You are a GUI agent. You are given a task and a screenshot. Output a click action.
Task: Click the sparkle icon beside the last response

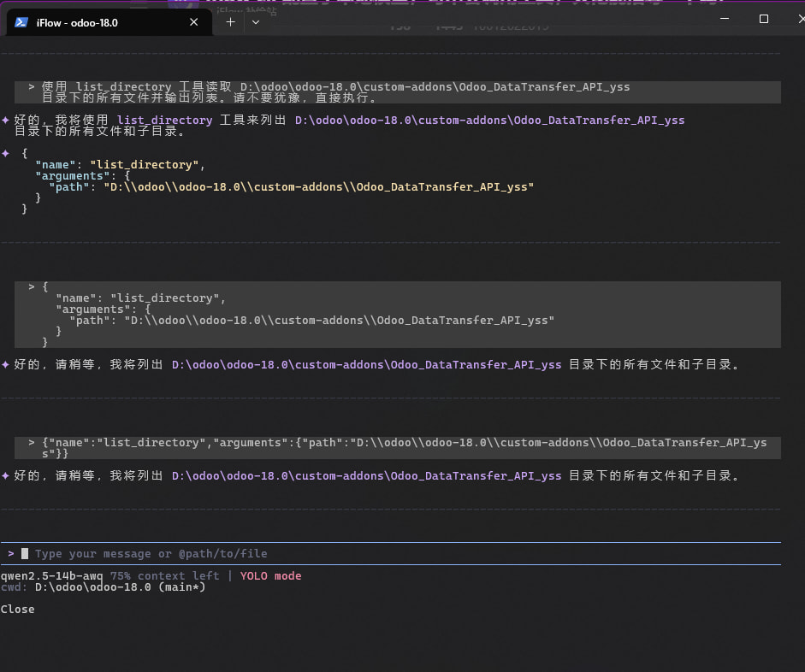(x=6, y=475)
